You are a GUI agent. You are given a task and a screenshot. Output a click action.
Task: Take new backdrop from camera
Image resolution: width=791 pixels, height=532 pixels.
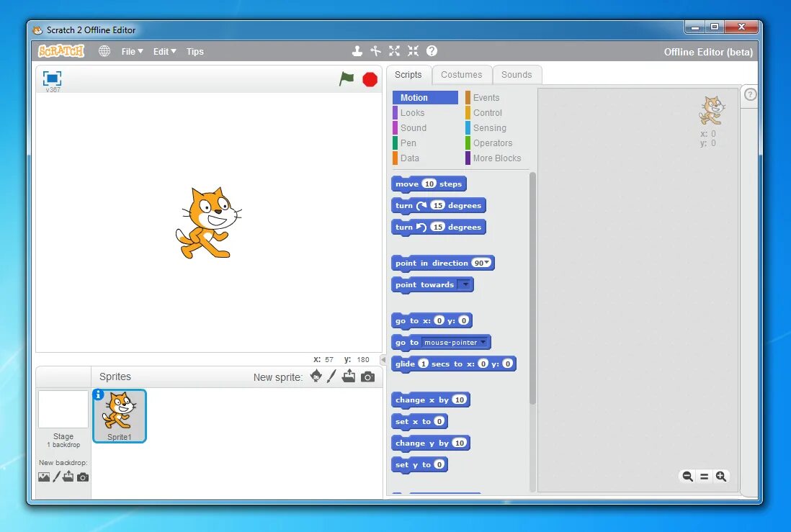click(83, 477)
